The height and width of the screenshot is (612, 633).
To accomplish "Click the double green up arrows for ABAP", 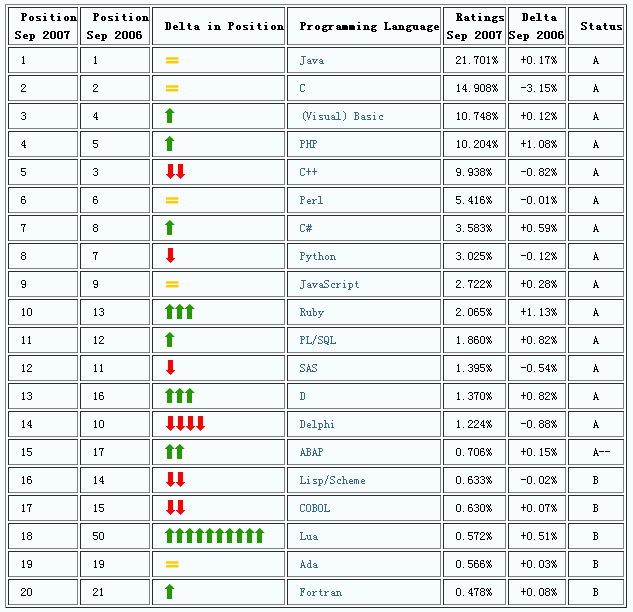I will click(x=175, y=452).
